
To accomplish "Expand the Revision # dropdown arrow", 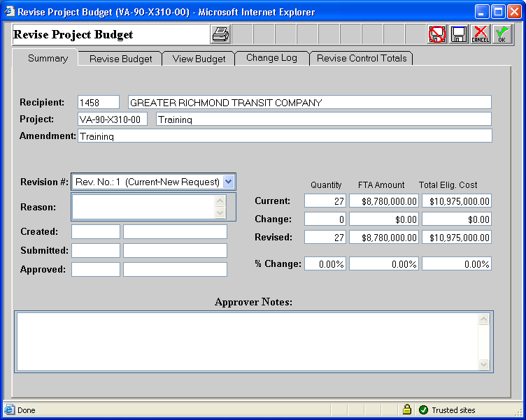I will click(229, 182).
